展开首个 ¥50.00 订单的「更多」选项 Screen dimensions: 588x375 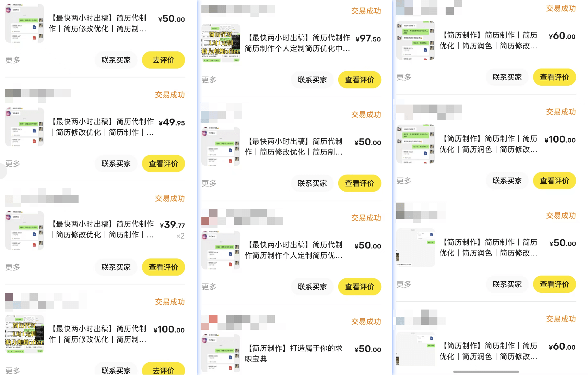click(x=12, y=60)
